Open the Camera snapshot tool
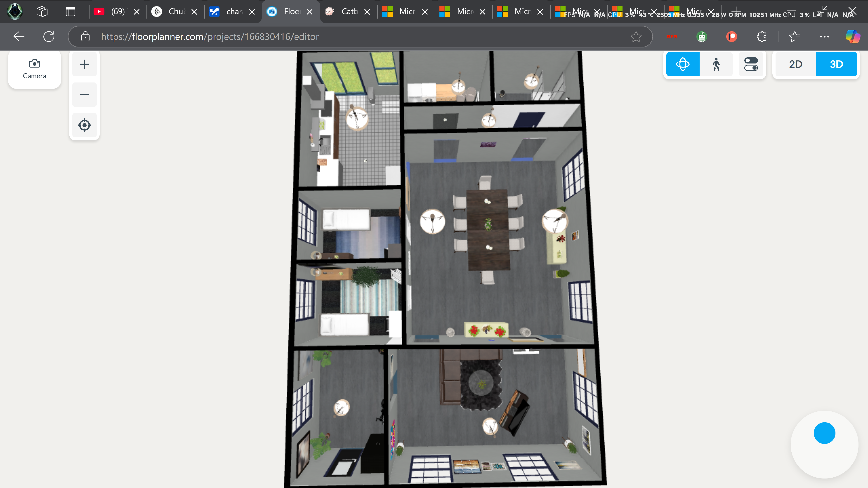868x488 pixels. 34,69
